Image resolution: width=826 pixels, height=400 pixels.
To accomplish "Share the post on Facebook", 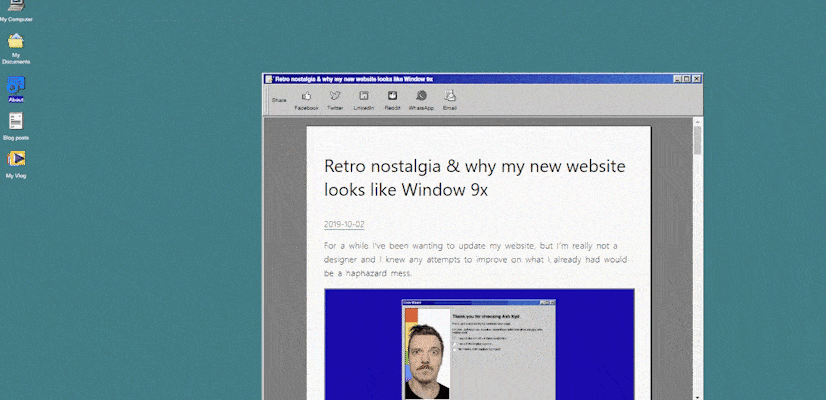I will [x=306, y=100].
